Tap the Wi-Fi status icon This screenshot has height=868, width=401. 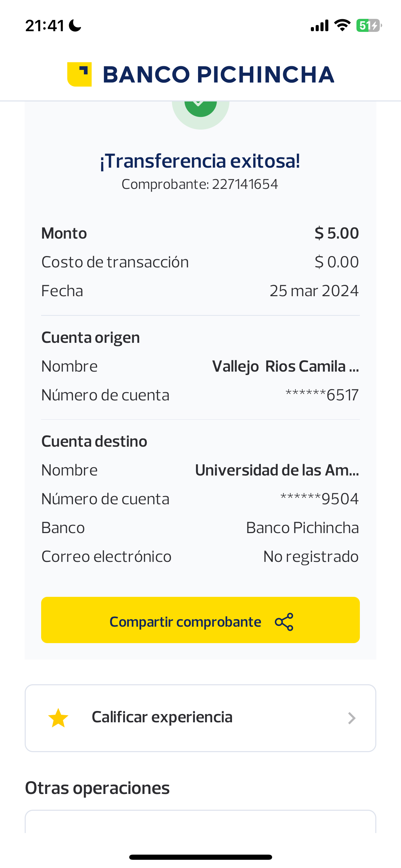click(342, 25)
